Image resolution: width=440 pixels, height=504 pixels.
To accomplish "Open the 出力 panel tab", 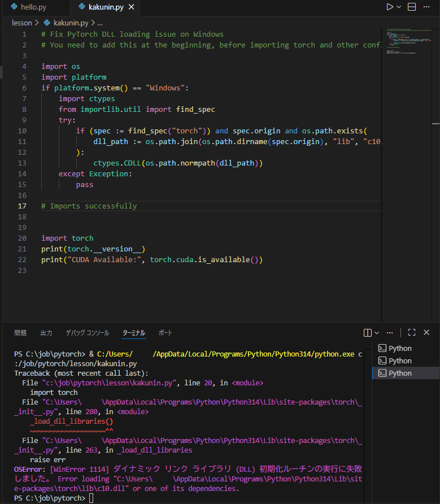I will 46,333.
